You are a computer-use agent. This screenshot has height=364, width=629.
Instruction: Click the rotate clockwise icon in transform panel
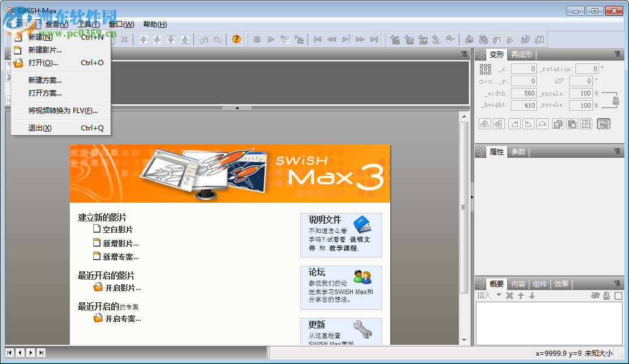515,124
